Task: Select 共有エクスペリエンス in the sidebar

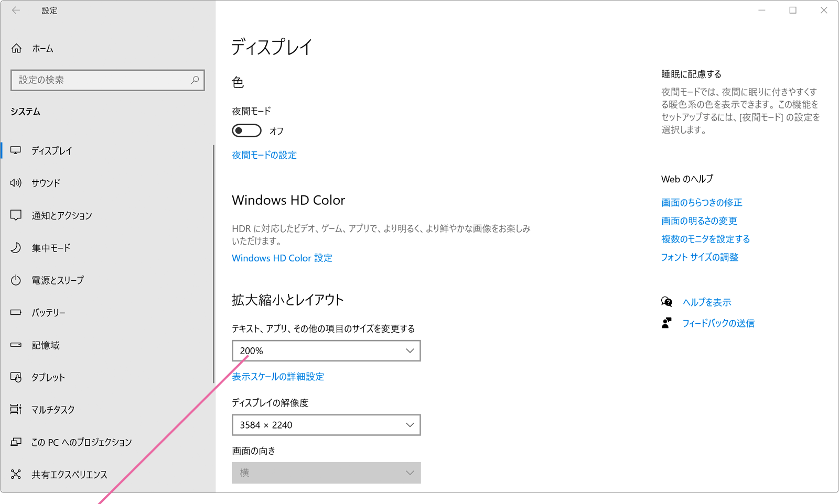Action: tap(107, 475)
